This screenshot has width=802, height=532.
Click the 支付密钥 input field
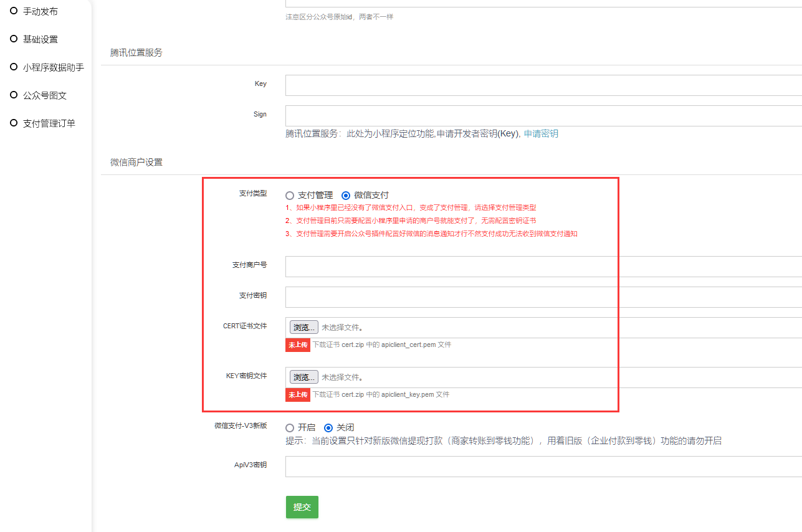(542, 297)
